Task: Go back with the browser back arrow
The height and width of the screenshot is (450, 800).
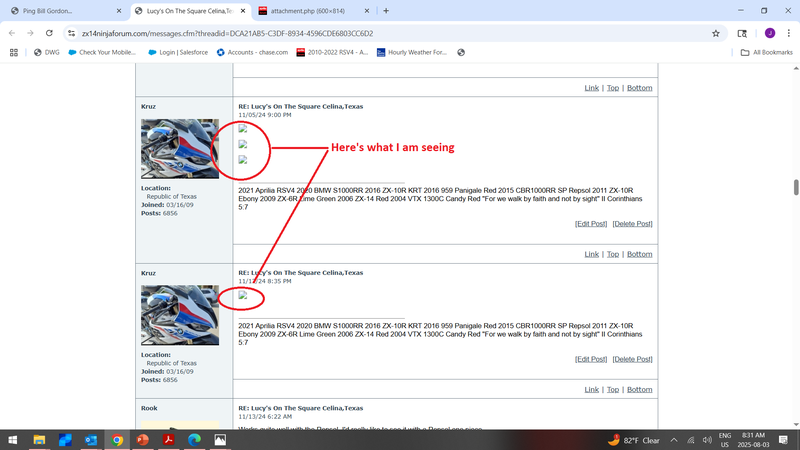Action: pyautogui.click(x=12, y=33)
